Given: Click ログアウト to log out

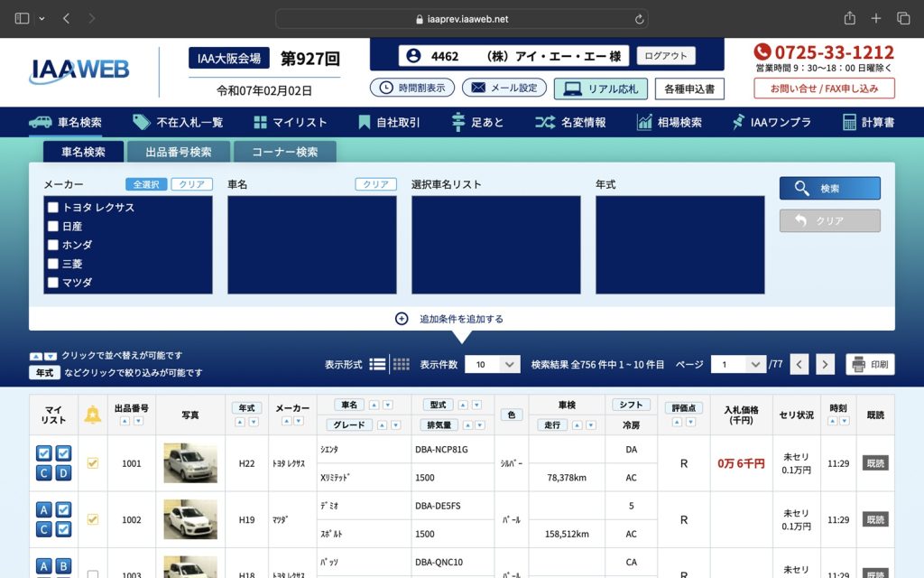Looking at the screenshot, I should click(x=665, y=55).
